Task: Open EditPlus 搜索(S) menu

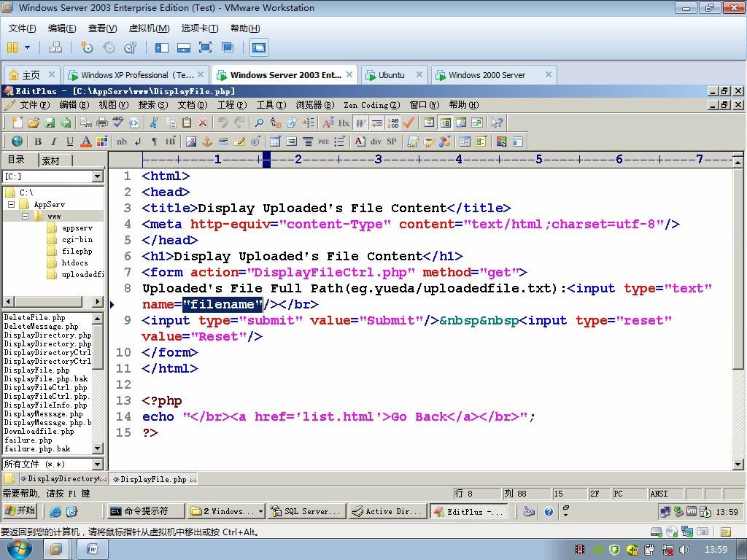Action: [153, 105]
